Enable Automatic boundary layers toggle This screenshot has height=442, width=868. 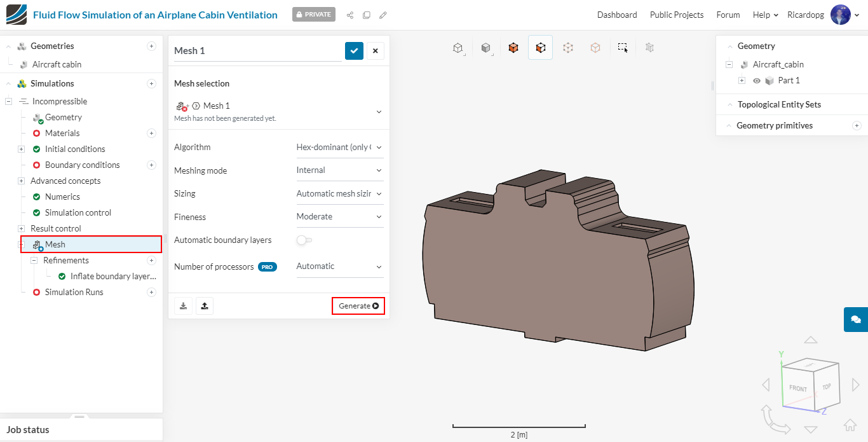pos(304,240)
